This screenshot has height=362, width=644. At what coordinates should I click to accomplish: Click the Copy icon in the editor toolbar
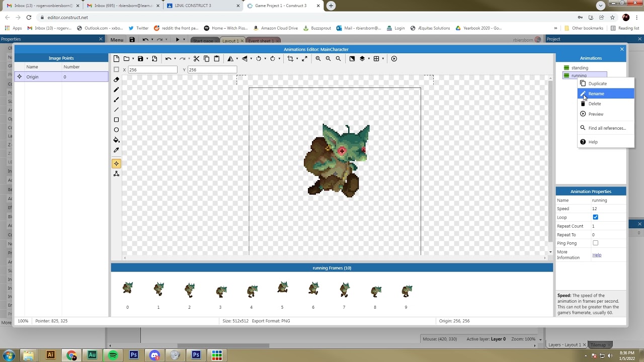tap(206, 59)
